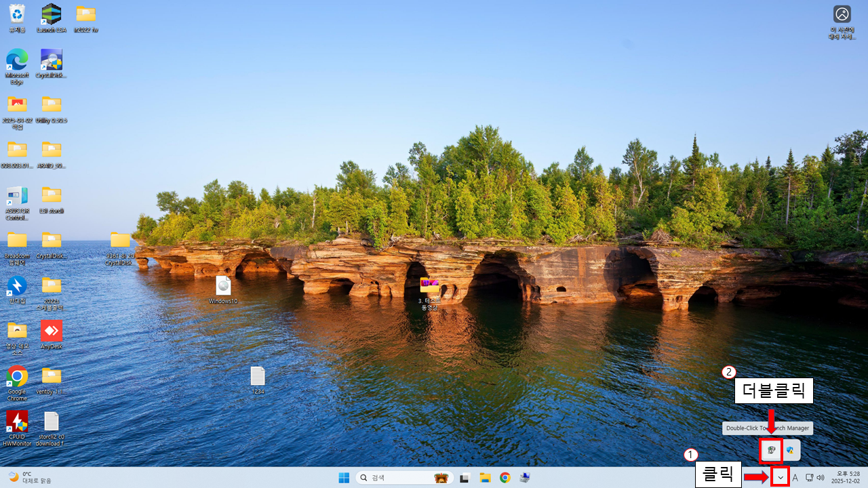Select the Launch LSA desktop shortcut
Screen dimensions: 868x488
51,15
